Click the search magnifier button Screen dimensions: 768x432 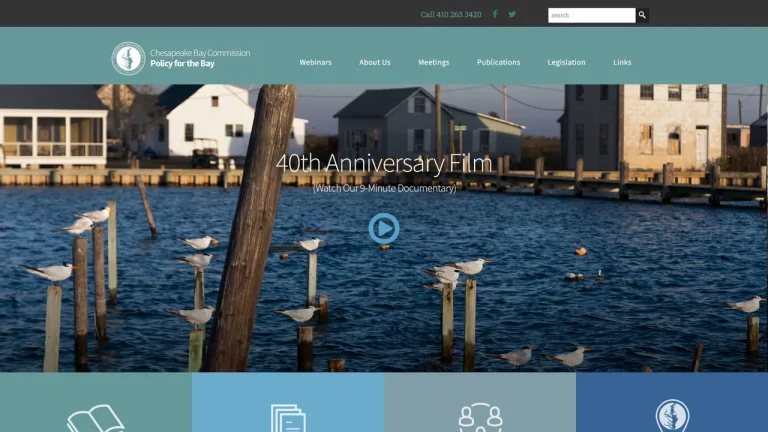642,15
